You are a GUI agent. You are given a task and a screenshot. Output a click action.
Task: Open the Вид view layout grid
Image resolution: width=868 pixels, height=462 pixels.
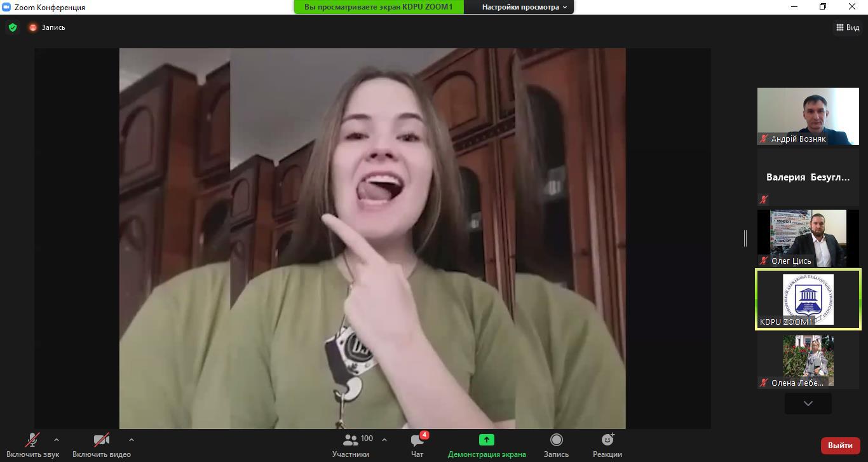(x=848, y=27)
